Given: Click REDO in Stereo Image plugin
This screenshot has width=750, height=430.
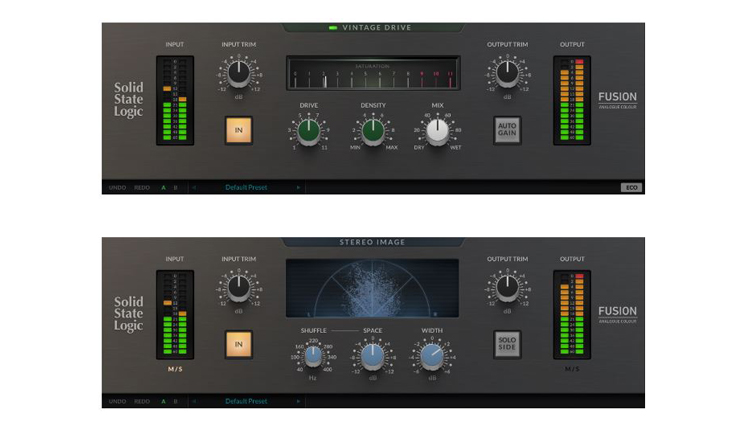Looking at the screenshot, I should click(x=142, y=401).
